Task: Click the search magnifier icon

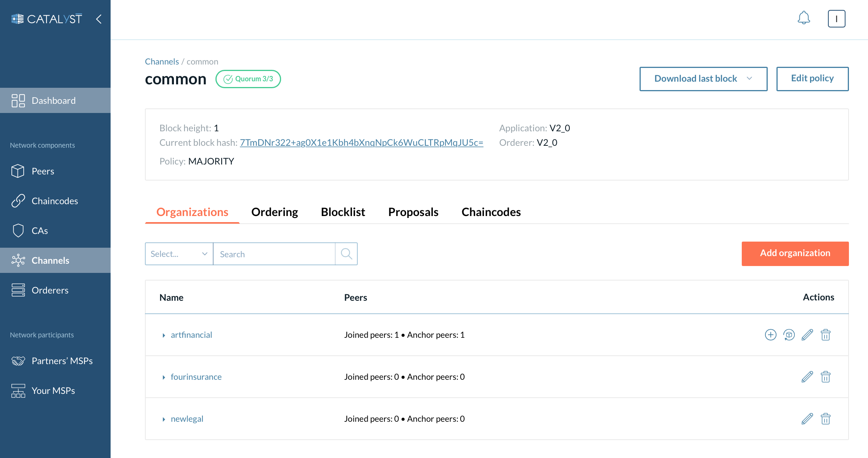Action: click(346, 254)
